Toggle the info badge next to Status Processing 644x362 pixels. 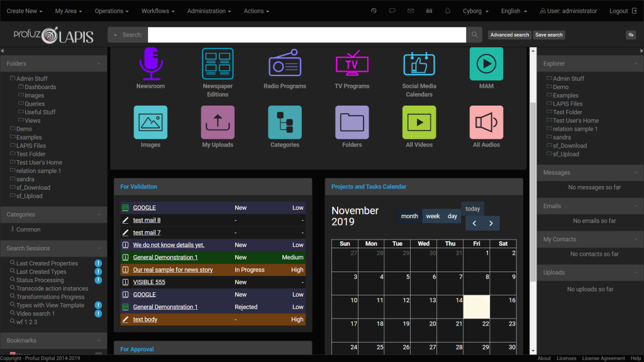pyautogui.click(x=98, y=280)
